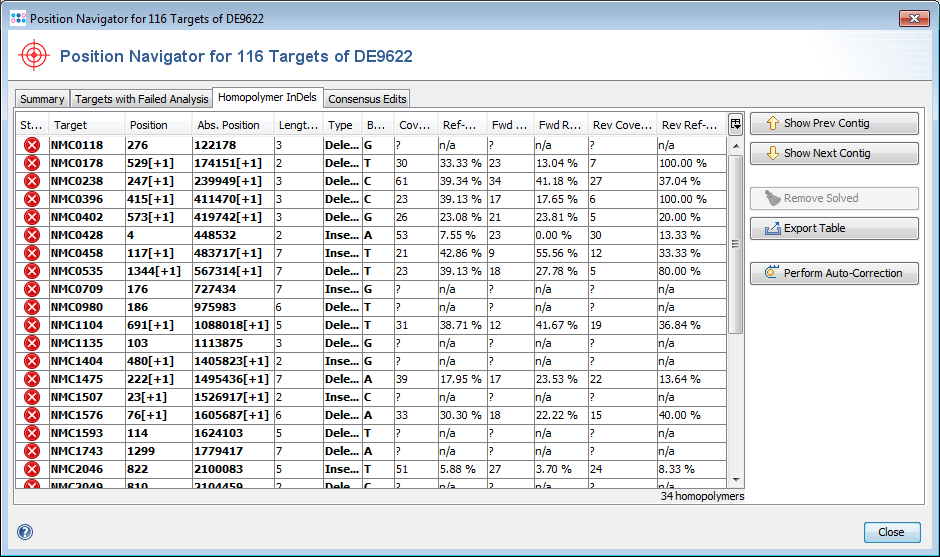Screen dimensions: 940x557
Task: Open Targets with Failed Analysis tab
Action: click(x=141, y=99)
